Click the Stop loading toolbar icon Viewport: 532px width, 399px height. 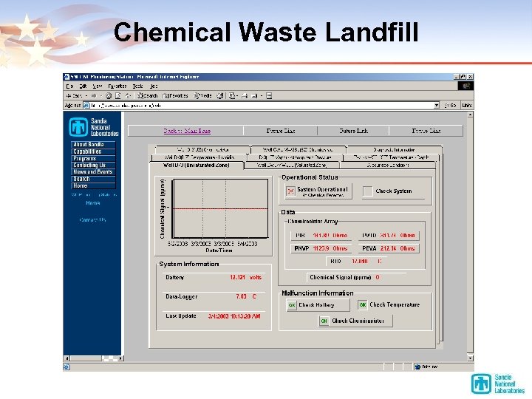[x=109, y=95]
